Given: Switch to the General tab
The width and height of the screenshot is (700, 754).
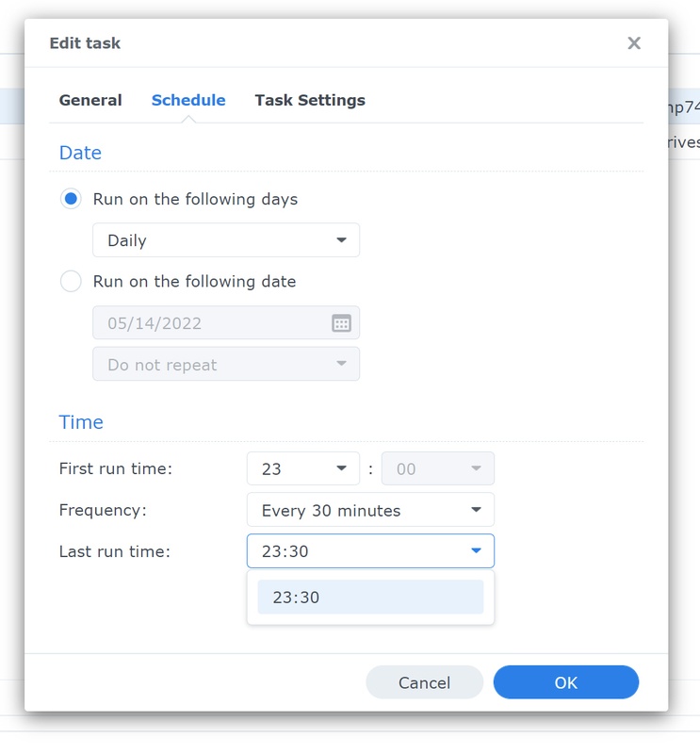Looking at the screenshot, I should tap(90, 100).
